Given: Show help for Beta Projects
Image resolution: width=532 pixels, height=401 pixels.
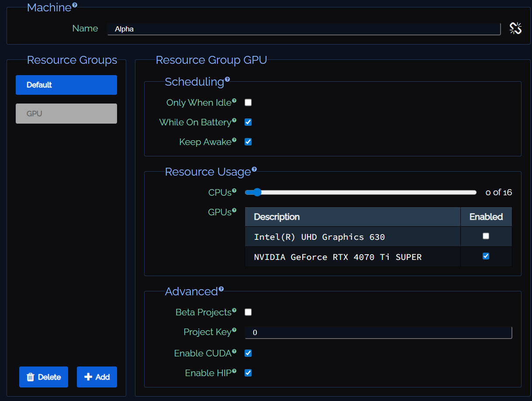Looking at the screenshot, I should pyautogui.click(x=234, y=310).
